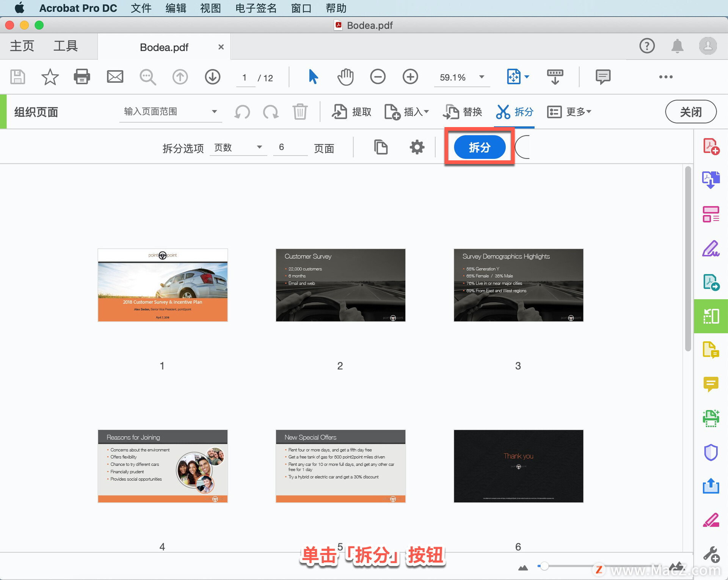The height and width of the screenshot is (580, 728).
Task: Open the zoom percentage 59.1% dropdown
Action: coord(482,77)
